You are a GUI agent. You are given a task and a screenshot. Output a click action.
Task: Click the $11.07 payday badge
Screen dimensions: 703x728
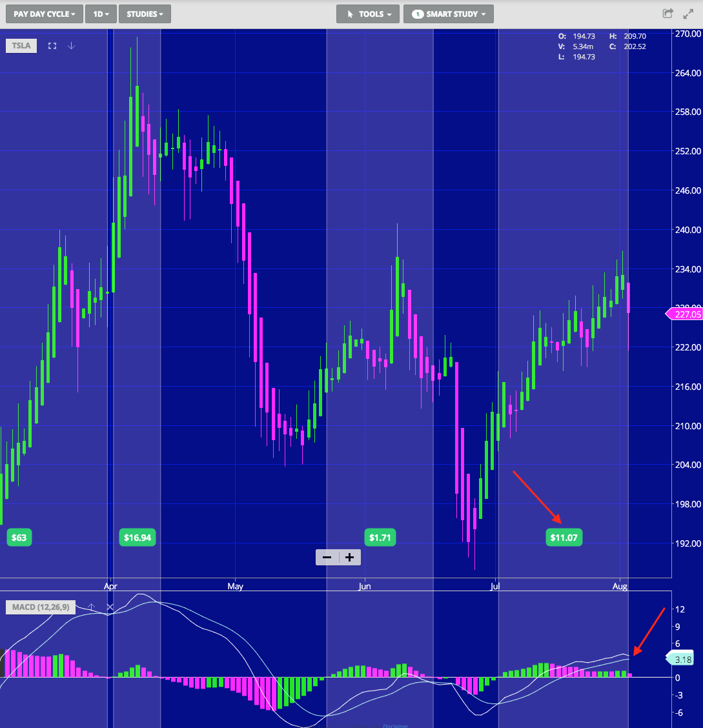564,538
